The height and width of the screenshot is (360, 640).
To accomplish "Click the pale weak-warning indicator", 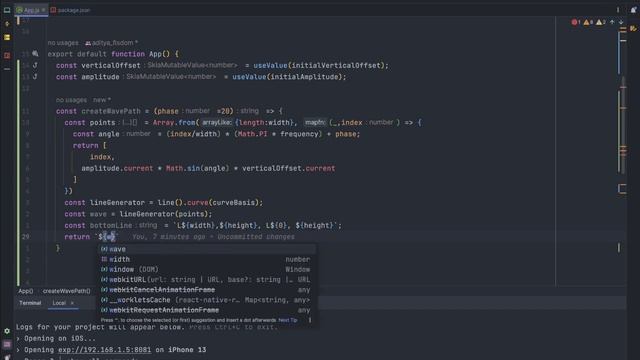I will pyautogui.click(x=600, y=22).
